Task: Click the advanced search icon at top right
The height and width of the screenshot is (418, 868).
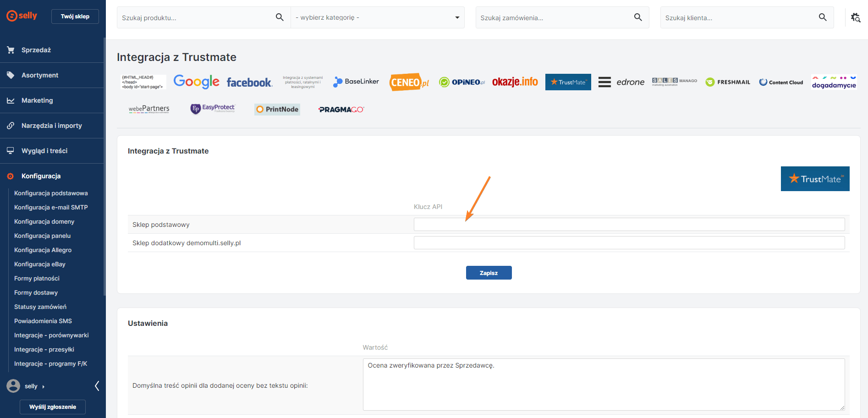Action: click(x=855, y=17)
